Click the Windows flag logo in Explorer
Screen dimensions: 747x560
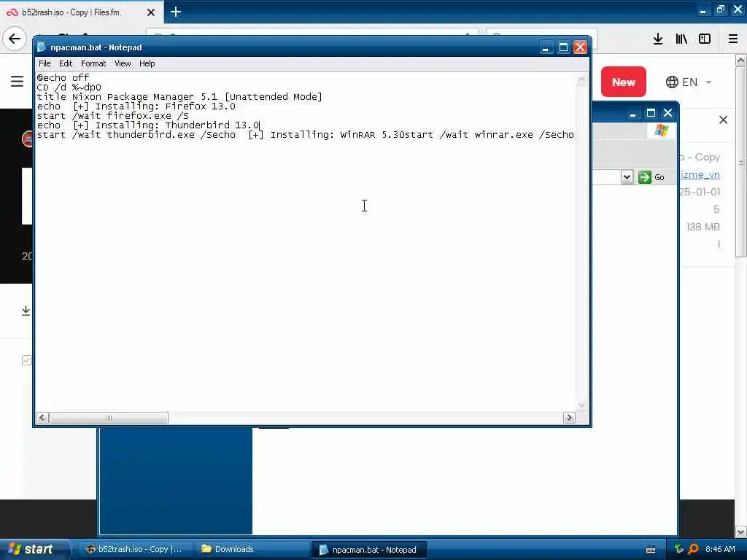click(x=661, y=130)
